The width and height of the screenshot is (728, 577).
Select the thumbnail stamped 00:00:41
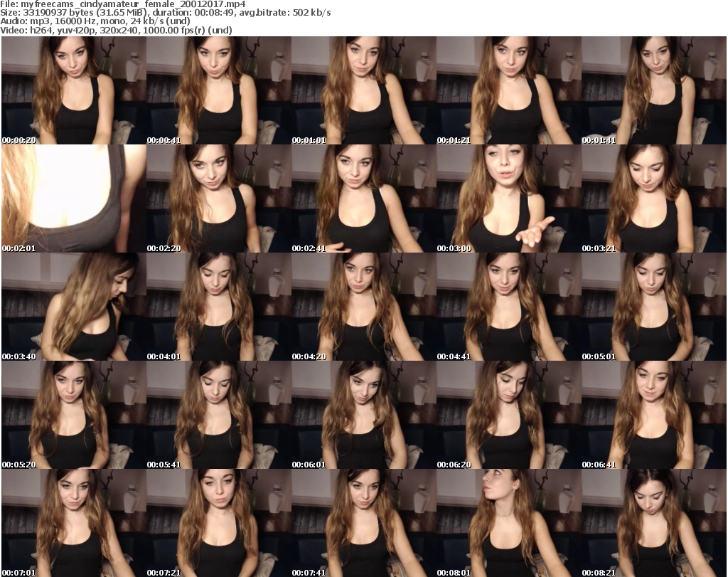(x=219, y=90)
